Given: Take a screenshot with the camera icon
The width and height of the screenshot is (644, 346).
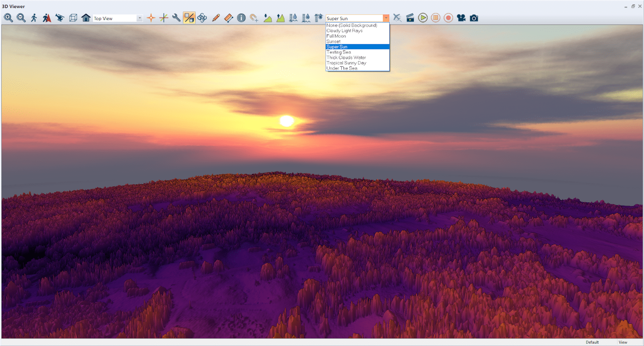Looking at the screenshot, I should point(474,18).
